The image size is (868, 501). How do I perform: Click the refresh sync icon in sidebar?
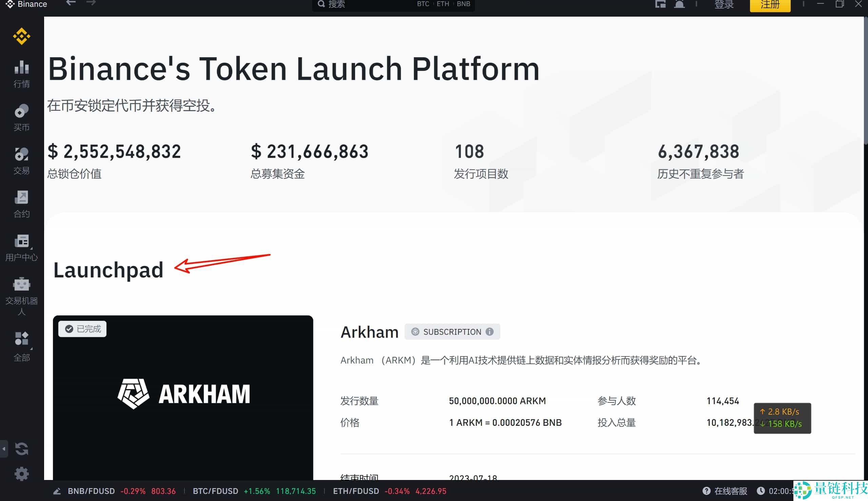tap(21, 449)
